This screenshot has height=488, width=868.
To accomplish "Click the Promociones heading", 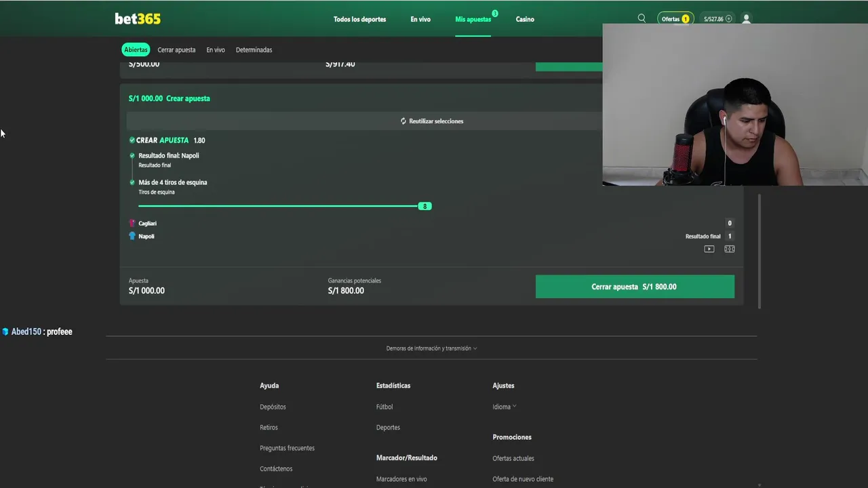I will click(x=512, y=437).
